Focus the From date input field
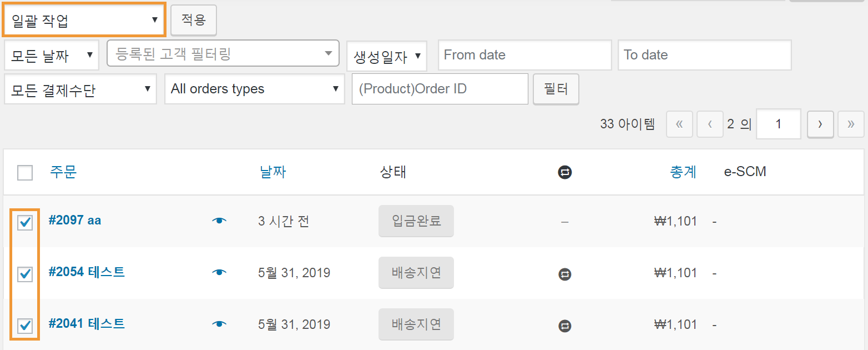868x350 pixels. click(525, 55)
